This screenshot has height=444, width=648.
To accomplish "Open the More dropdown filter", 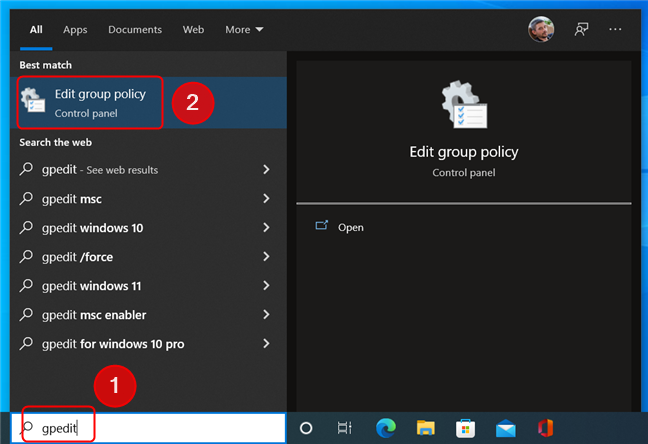I will pyautogui.click(x=244, y=30).
